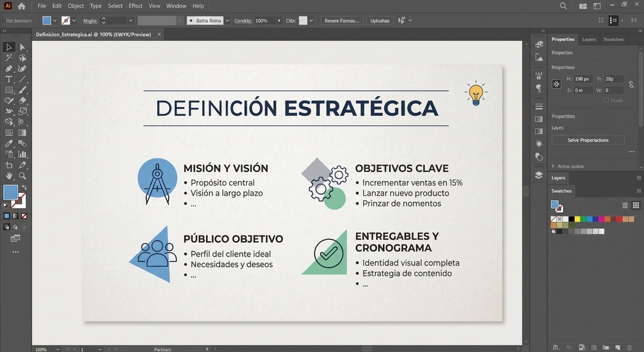Select the Pen tool
The height and width of the screenshot is (352, 644).
click(8, 69)
